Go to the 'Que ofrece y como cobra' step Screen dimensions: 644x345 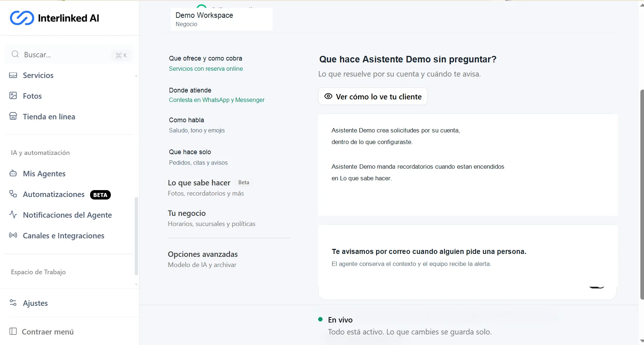click(206, 63)
